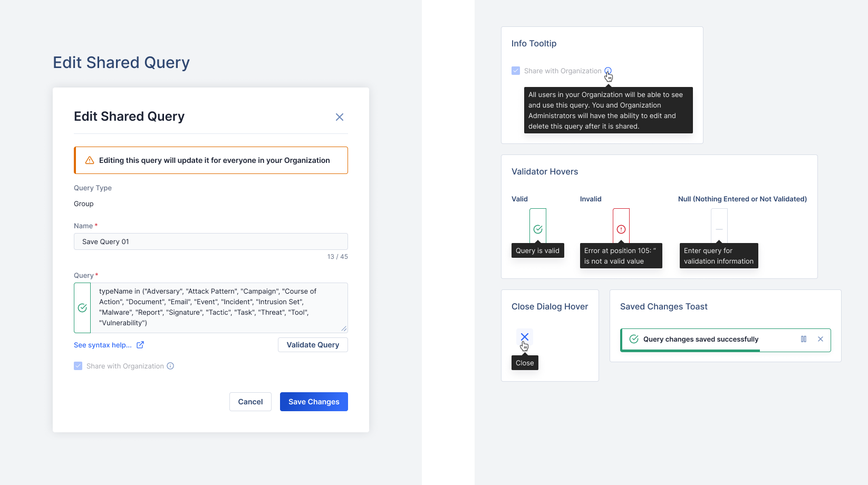Click the external link icon beside syntax help
This screenshot has width=868, height=485.
tap(140, 345)
